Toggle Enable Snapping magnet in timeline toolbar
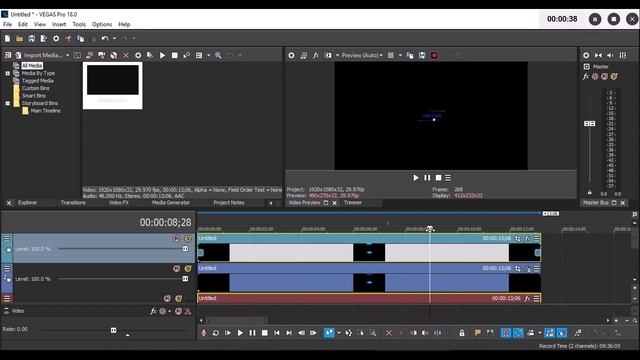640x360 pixels. (x=506, y=333)
